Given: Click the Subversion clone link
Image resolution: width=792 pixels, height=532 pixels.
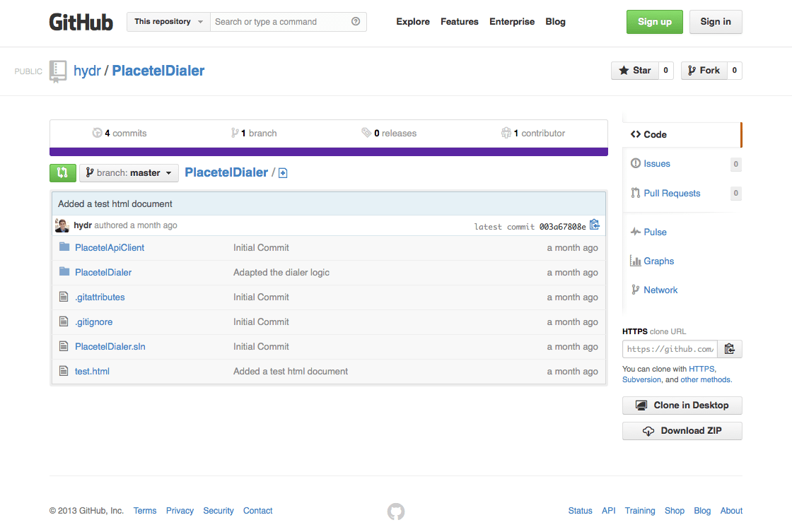Looking at the screenshot, I should [641, 379].
